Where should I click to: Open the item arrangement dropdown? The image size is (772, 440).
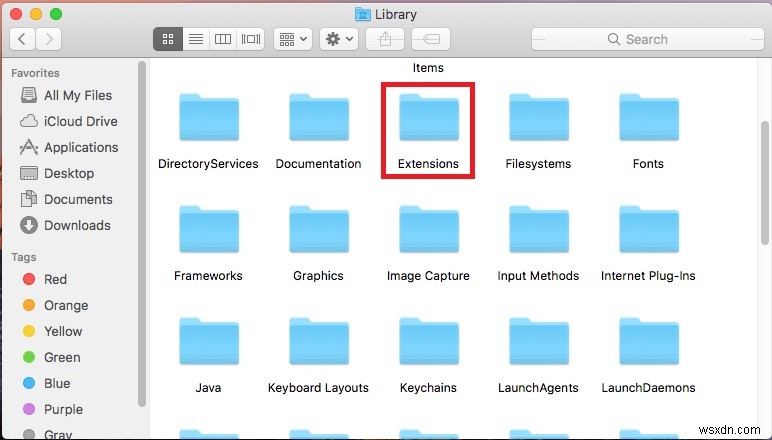293,39
